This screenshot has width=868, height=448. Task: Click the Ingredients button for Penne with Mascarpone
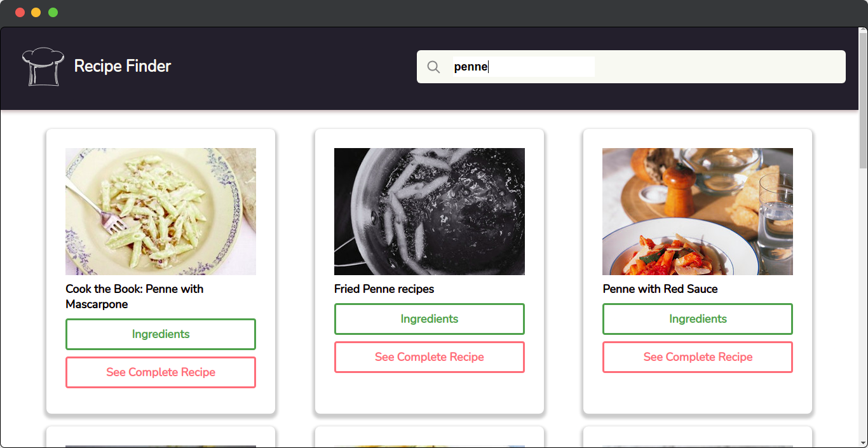pos(160,334)
